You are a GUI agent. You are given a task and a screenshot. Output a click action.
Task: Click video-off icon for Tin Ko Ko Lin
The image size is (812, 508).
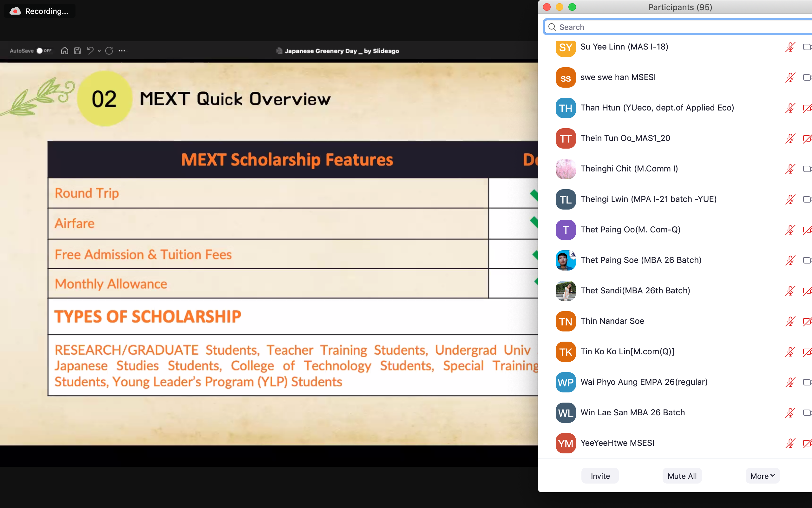pos(807,352)
